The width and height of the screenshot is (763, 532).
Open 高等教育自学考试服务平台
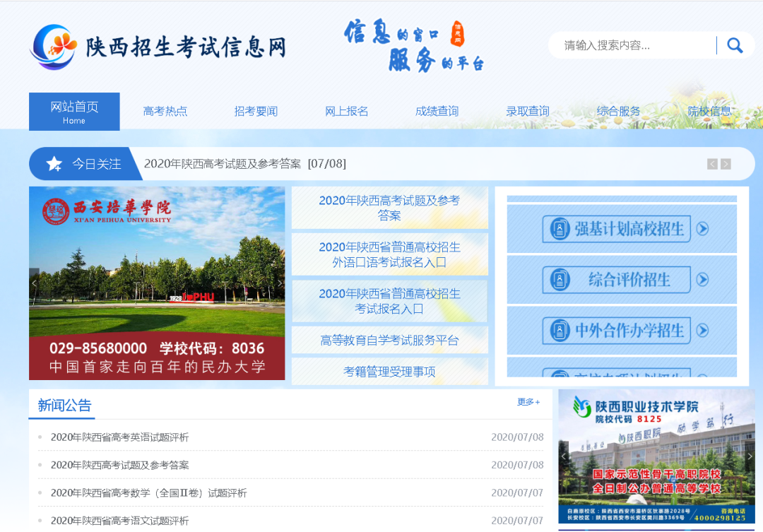click(x=390, y=340)
